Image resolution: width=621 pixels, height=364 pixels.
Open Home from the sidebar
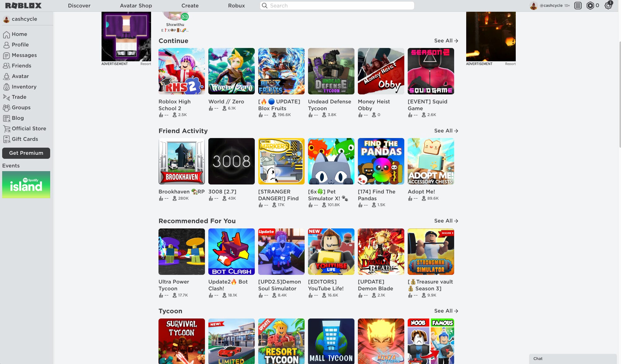[19, 34]
